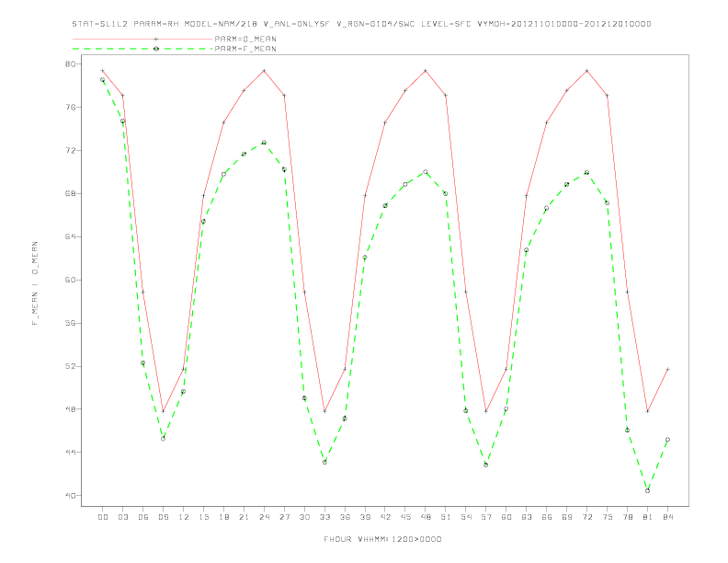728x563 pixels.
Task: Click x-axis tick label 75
Action: coord(608,517)
